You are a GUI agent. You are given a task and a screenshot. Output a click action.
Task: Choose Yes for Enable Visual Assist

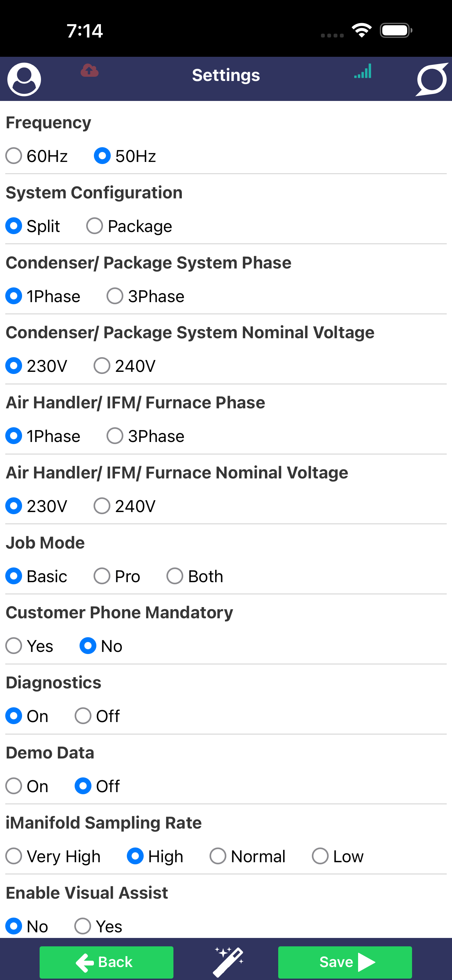click(98, 926)
